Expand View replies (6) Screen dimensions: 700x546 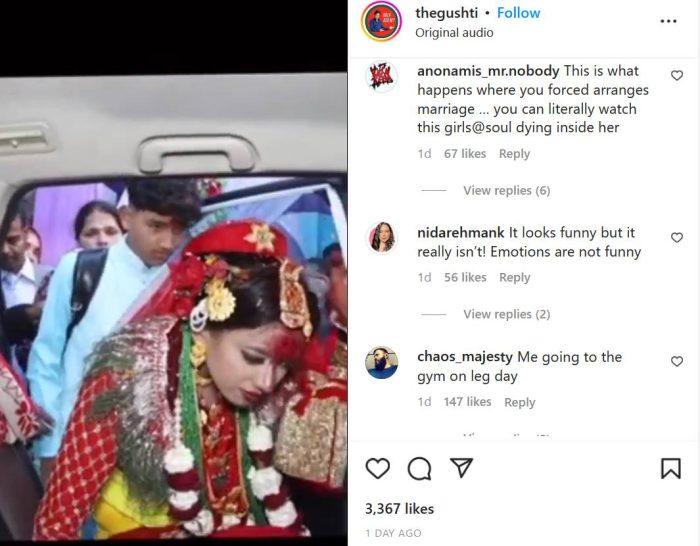pyautogui.click(x=506, y=191)
